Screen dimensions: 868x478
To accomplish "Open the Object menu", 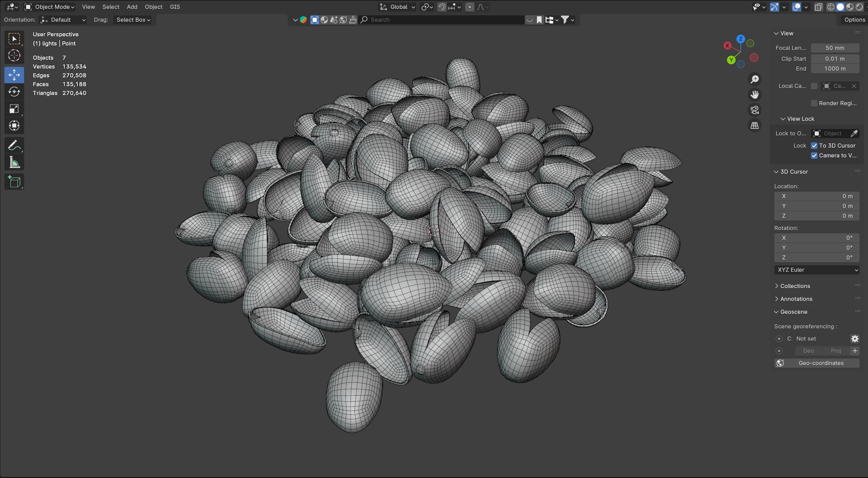I will [153, 7].
